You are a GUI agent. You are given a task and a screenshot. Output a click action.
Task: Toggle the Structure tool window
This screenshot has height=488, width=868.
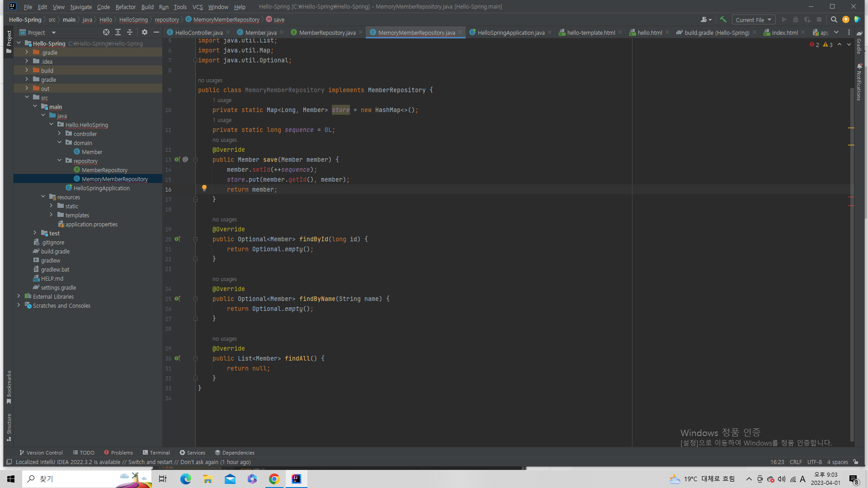[x=9, y=427]
